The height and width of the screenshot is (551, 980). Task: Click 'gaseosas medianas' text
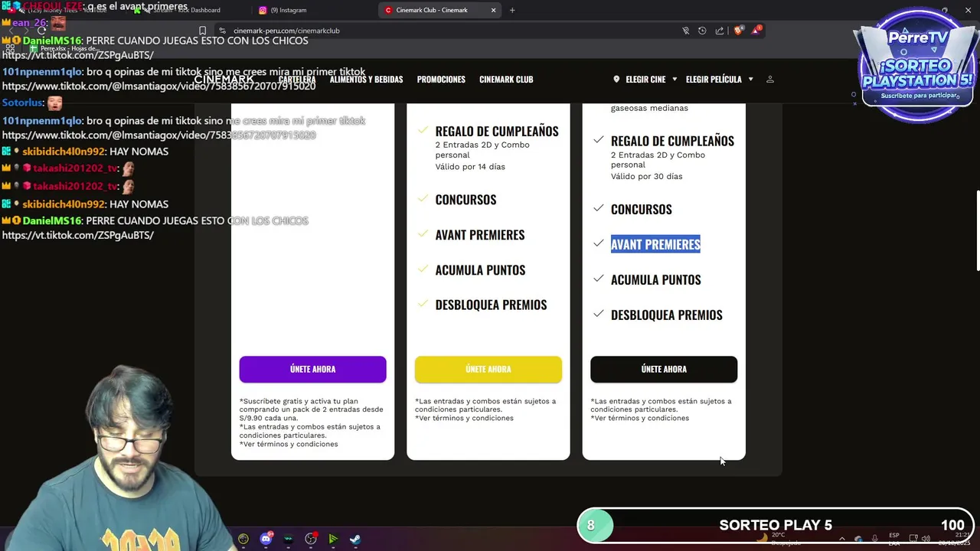point(649,108)
